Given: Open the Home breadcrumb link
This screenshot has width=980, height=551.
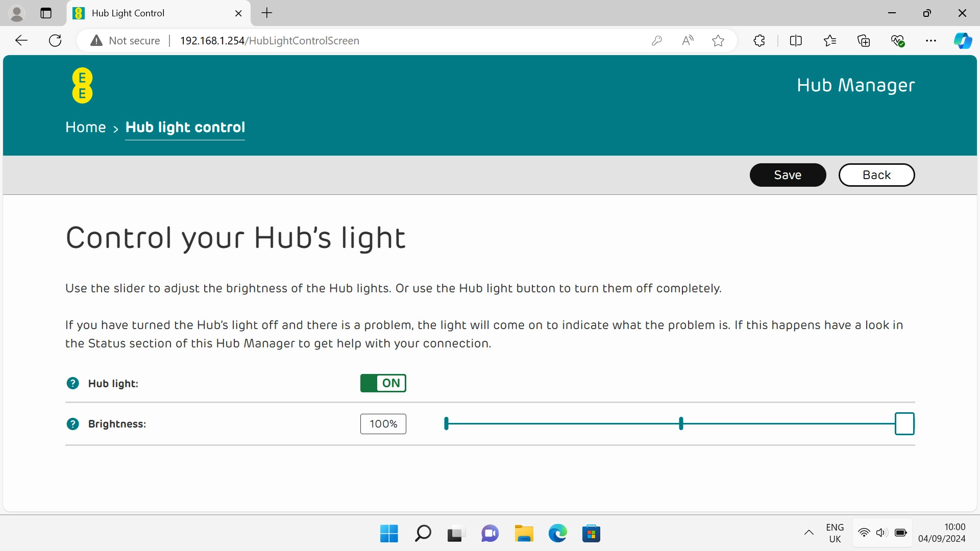Looking at the screenshot, I should click(85, 127).
